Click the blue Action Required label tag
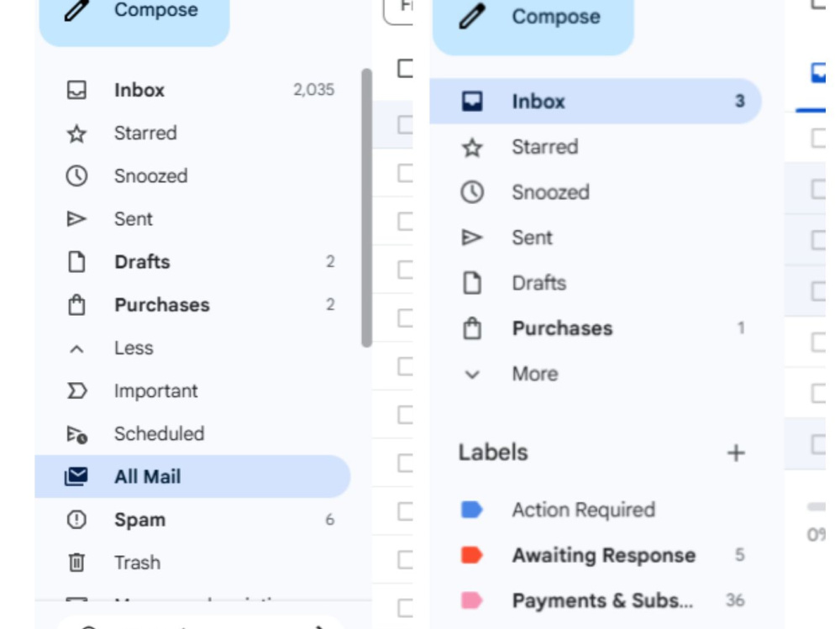The image size is (840, 629). tap(471, 510)
